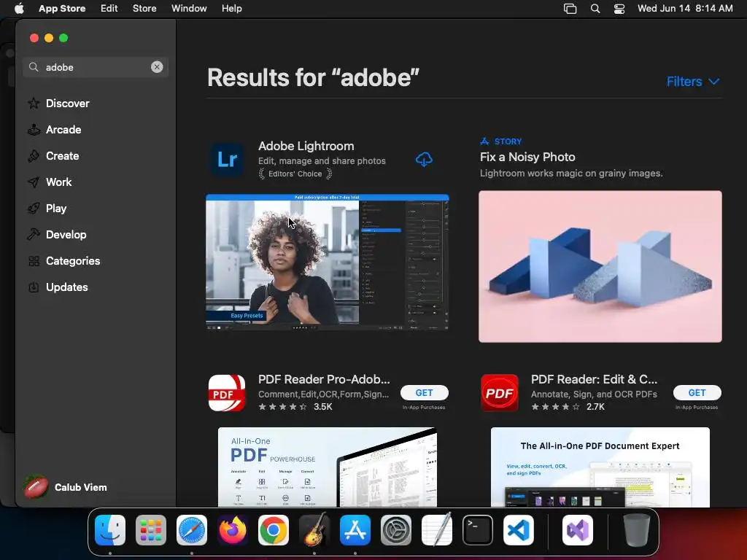This screenshot has height=560, width=747.
Task: Click App Store icon in the Dock
Action: point(355,530)
